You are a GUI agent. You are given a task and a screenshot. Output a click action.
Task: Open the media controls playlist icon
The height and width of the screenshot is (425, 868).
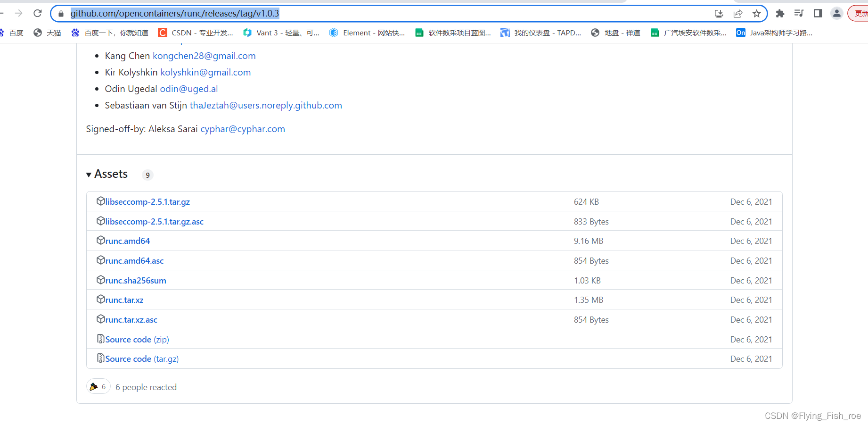(x=799, y=13)
